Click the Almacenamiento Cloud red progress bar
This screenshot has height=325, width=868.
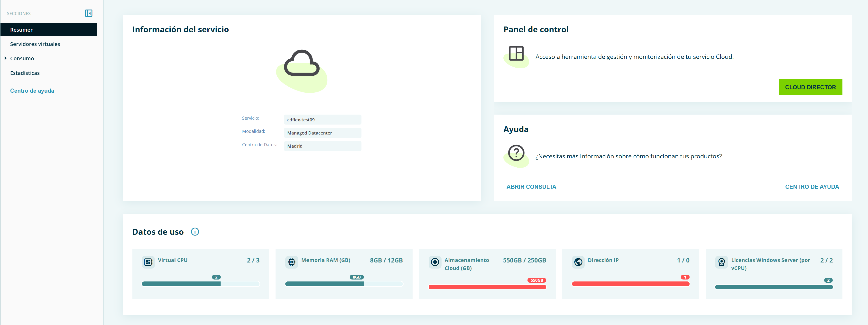487,287
